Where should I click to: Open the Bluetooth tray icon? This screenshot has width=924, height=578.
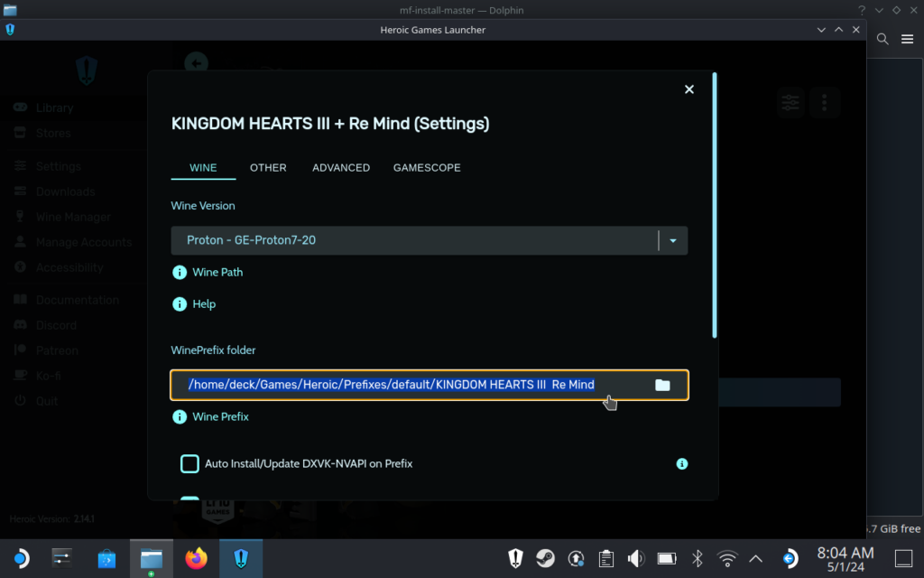pyautogui.click(x=698, y=558)
